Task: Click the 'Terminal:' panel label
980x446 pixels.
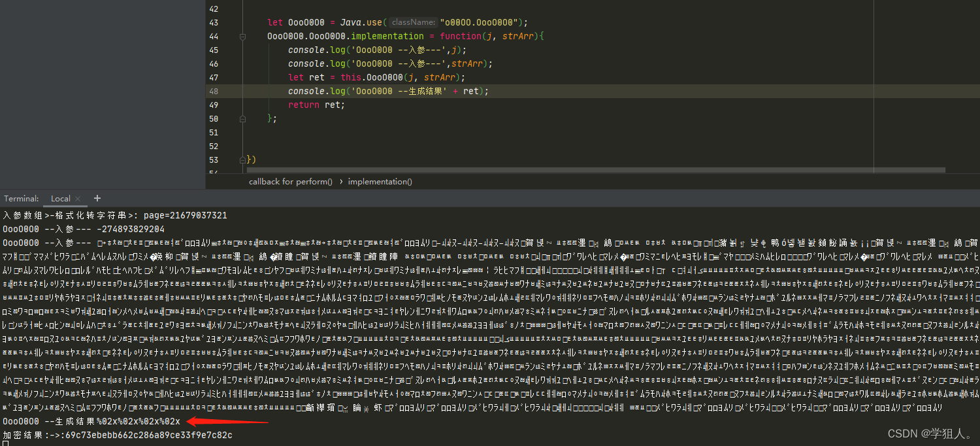Action: coord(22,199)
